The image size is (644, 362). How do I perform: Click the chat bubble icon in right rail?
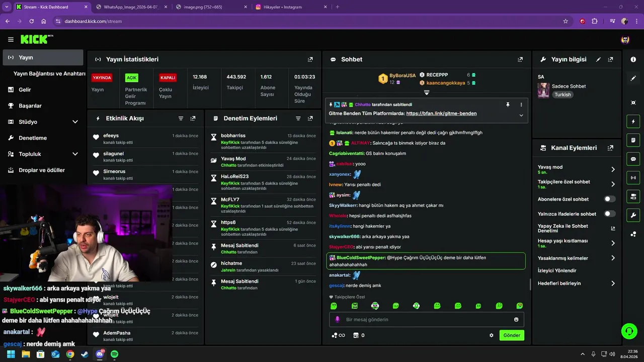click(x=633, y=159)
